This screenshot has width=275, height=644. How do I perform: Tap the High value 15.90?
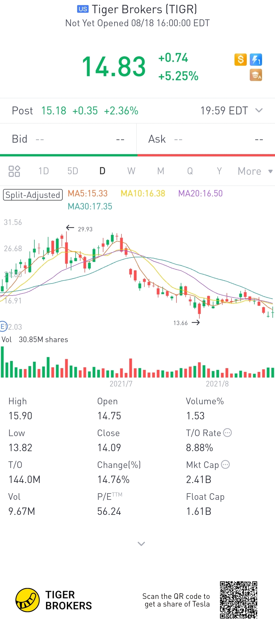(x=20, y=416)
